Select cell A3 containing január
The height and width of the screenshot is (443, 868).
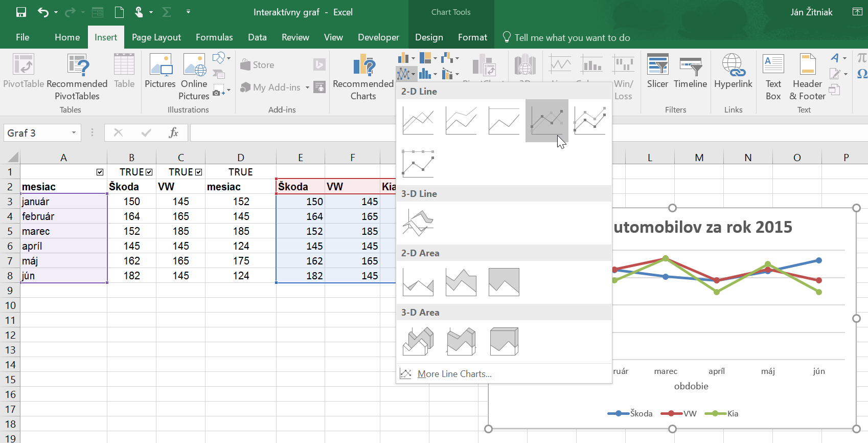point(63,202)
